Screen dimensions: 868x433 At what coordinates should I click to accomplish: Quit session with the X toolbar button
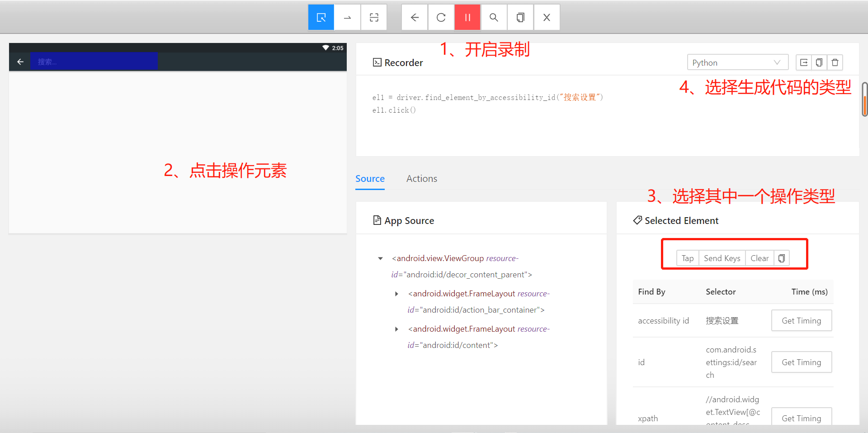[547, 17]
